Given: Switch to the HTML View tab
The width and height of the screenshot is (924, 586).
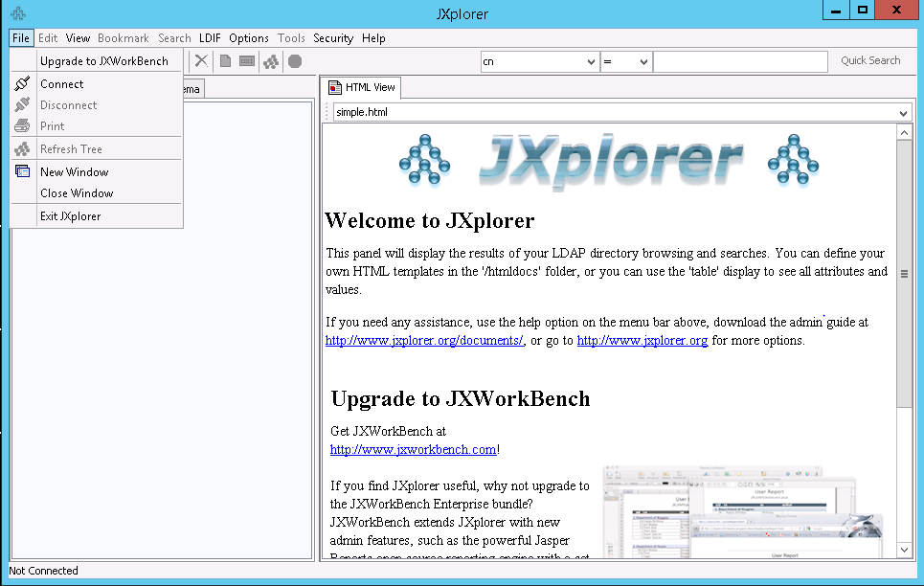Looking at the screenshot, I should click(362, 87).
